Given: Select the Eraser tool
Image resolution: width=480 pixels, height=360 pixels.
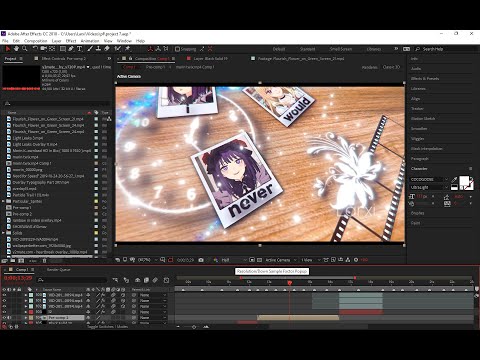Looking at the screenshot, I should [107, 49].
